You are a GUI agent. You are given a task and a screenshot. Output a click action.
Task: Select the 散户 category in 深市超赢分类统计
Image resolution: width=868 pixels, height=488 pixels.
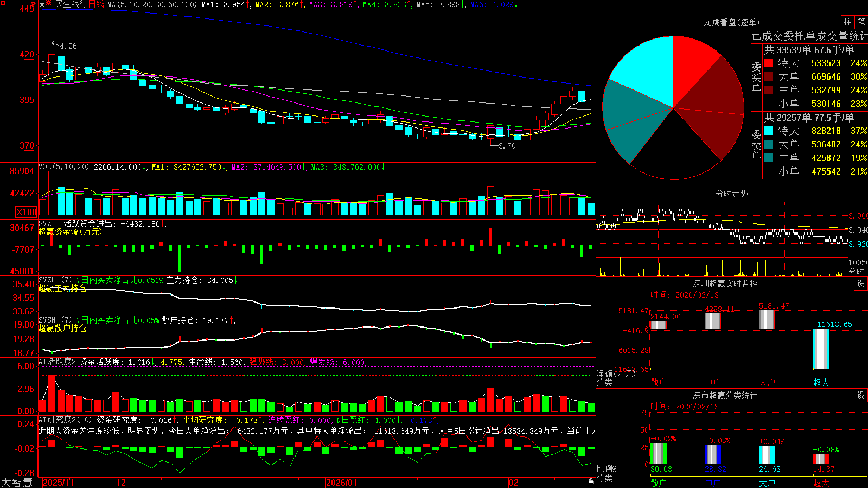click(x=658, y=483)
